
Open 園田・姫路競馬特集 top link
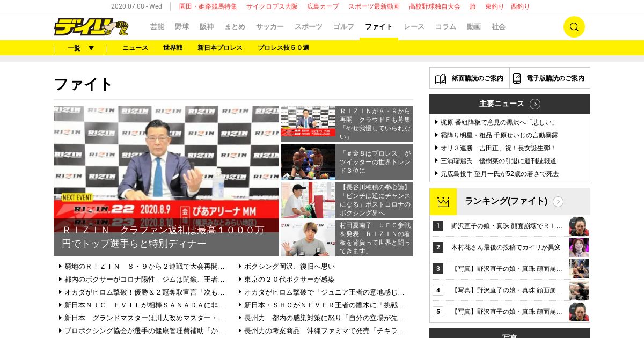coord(208,6)
